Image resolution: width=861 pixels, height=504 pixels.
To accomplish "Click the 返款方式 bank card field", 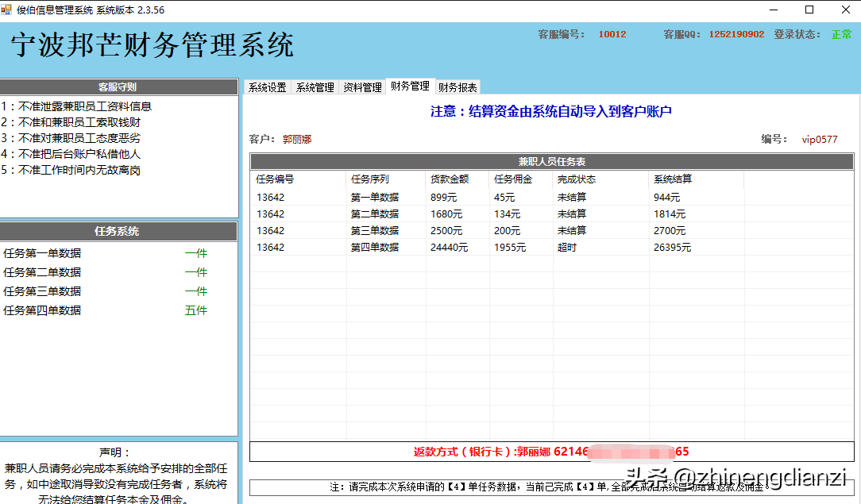I will [552, 452].
